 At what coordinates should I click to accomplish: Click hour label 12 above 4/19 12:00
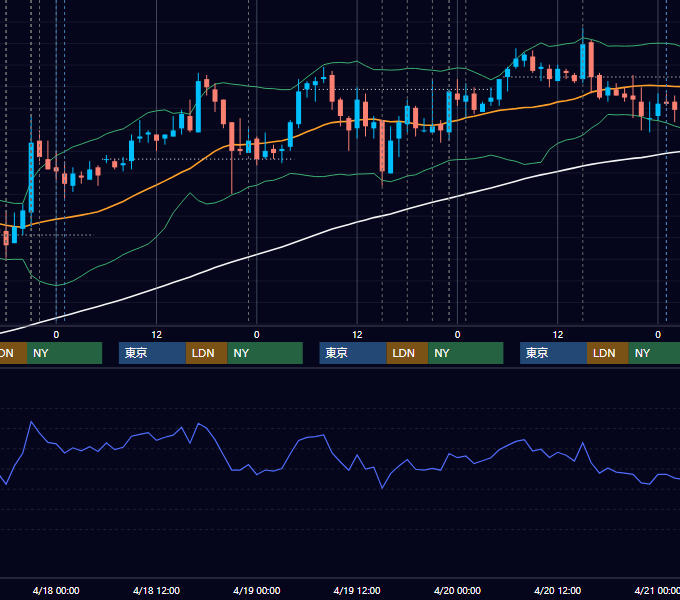(x=357, y=335)
